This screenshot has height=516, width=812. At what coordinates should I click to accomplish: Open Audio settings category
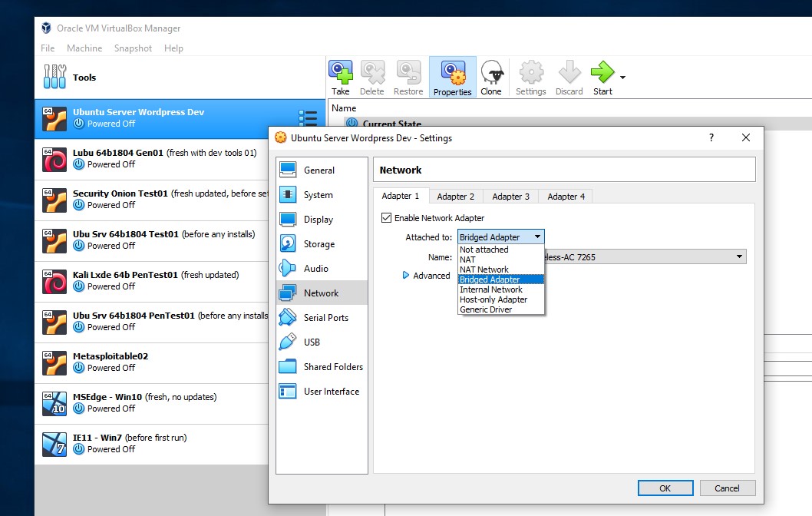coord(322,268)
